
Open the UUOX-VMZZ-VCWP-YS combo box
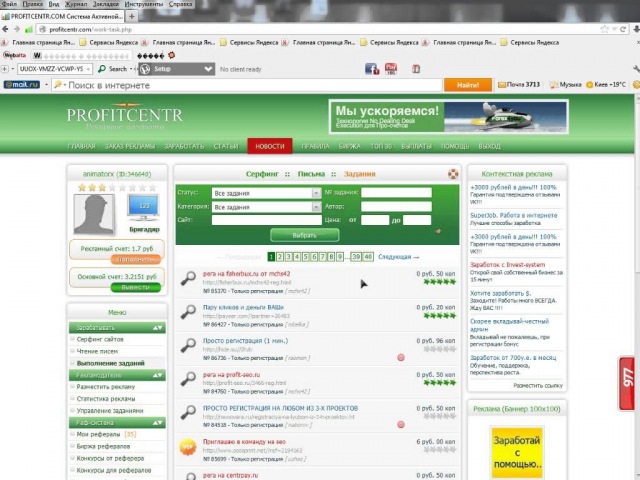(55, 69)
